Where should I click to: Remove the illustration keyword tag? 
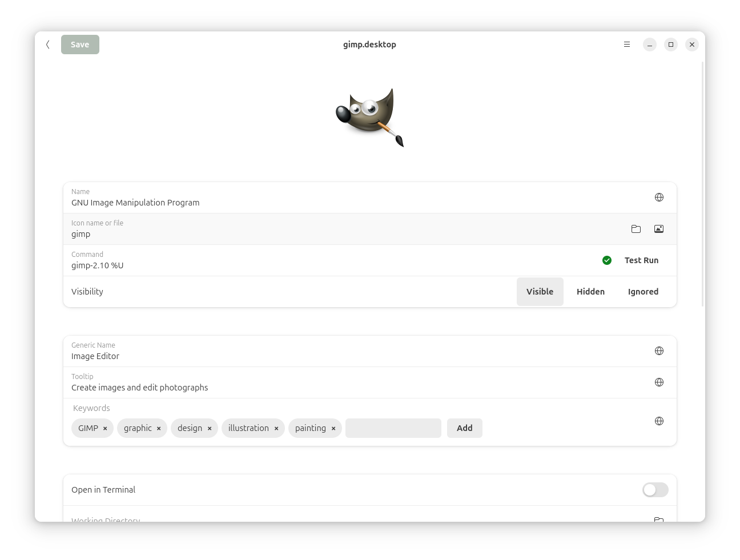click(x=276, y=428)
